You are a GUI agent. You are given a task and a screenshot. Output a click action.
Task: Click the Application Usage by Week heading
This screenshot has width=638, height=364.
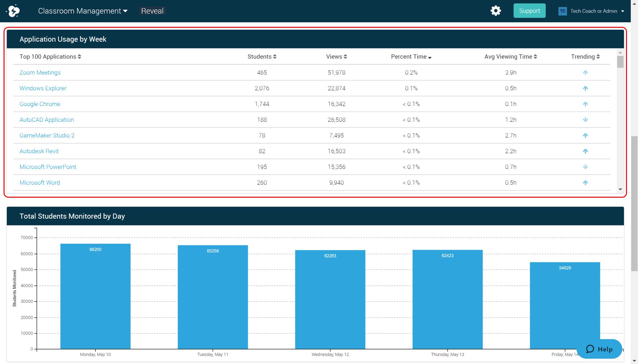click(x=63, y=39)
